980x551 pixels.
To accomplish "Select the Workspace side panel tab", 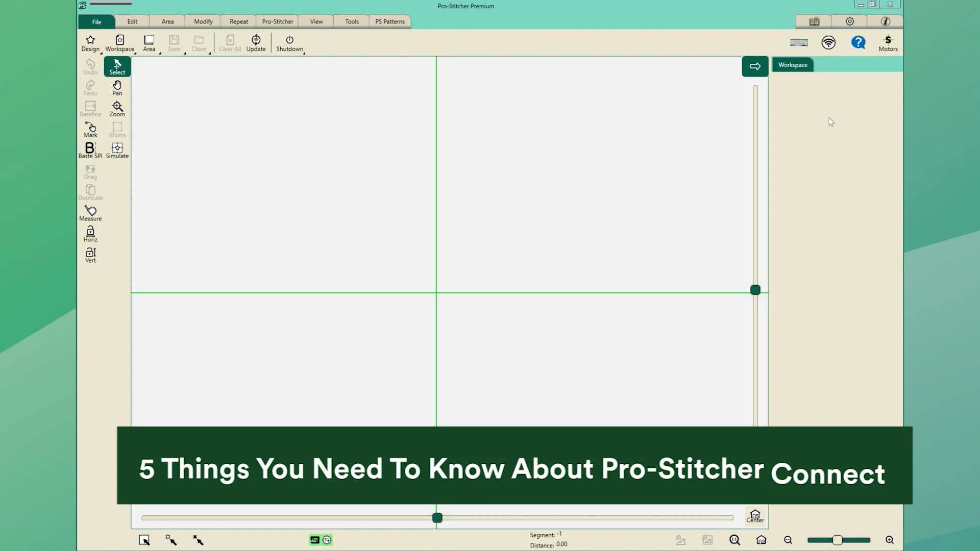I will click(793, 65).
